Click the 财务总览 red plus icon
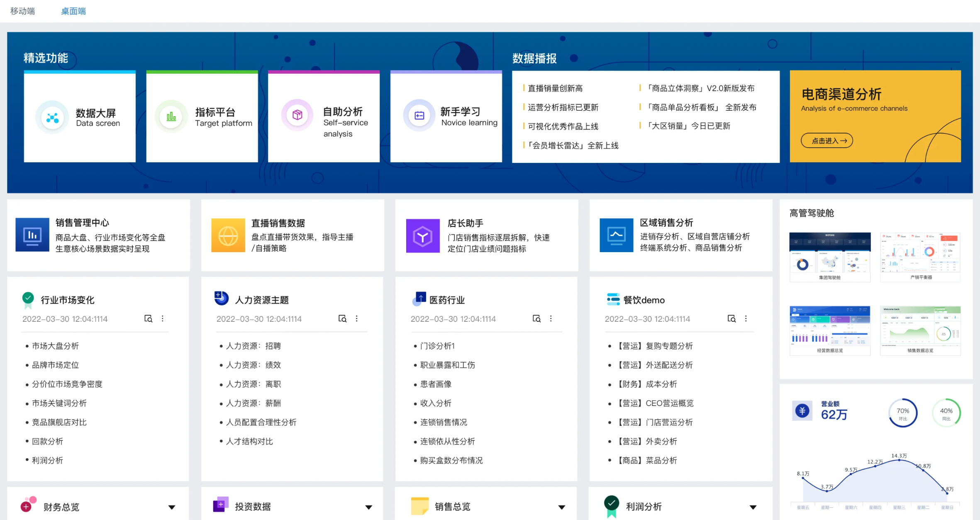The image size is (980, 520). pos(28,504)
